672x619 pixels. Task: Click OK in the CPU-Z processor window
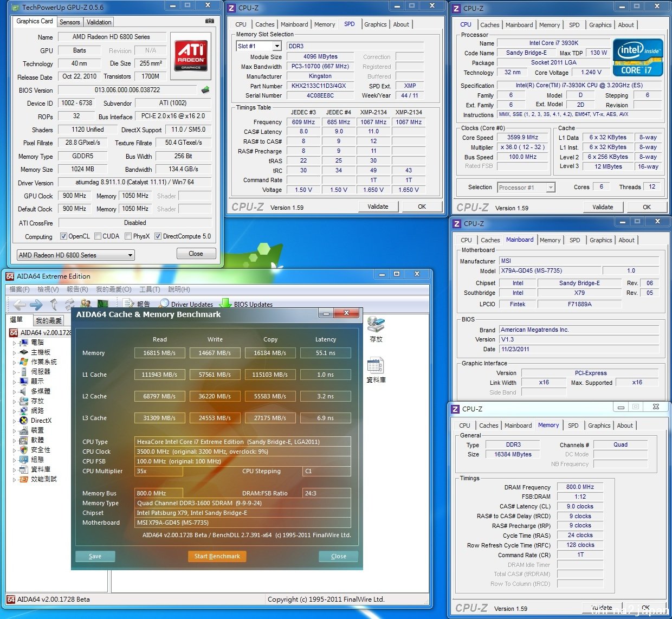click(x=647, y=207)
